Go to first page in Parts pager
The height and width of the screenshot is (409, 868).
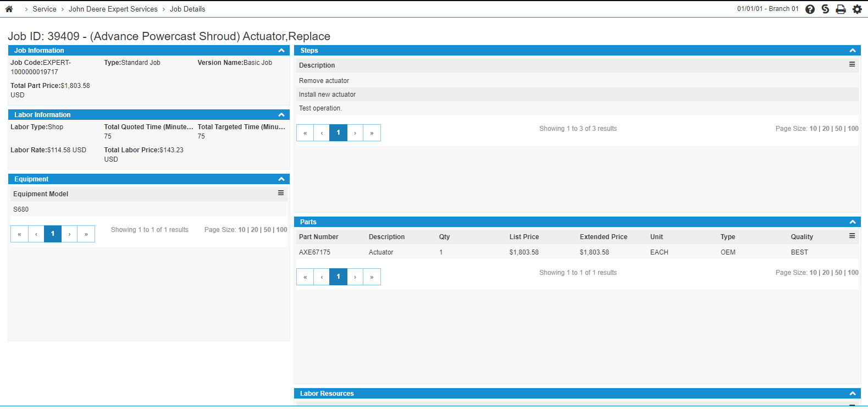pyautogui.click(x=305, y=277)
